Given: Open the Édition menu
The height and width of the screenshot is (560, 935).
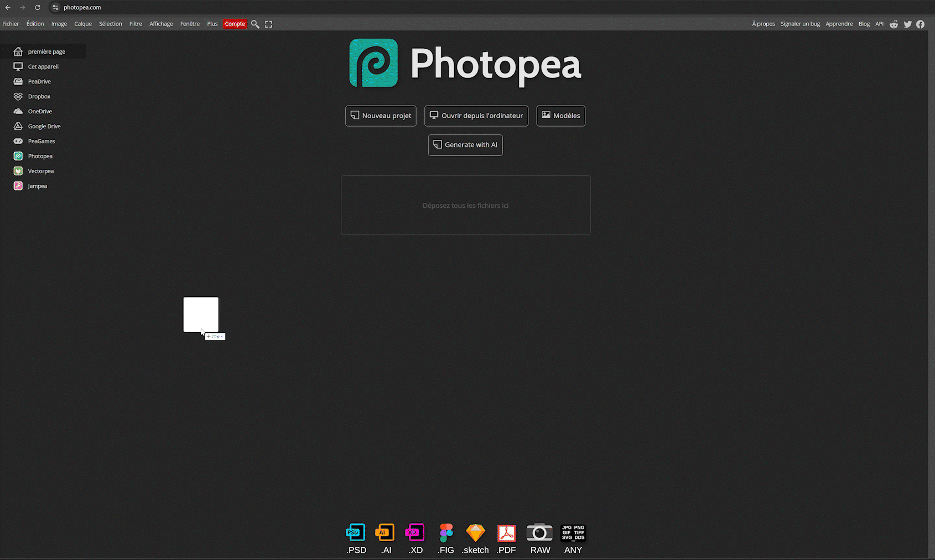Looking at the screenshot, I should (35, 24).
